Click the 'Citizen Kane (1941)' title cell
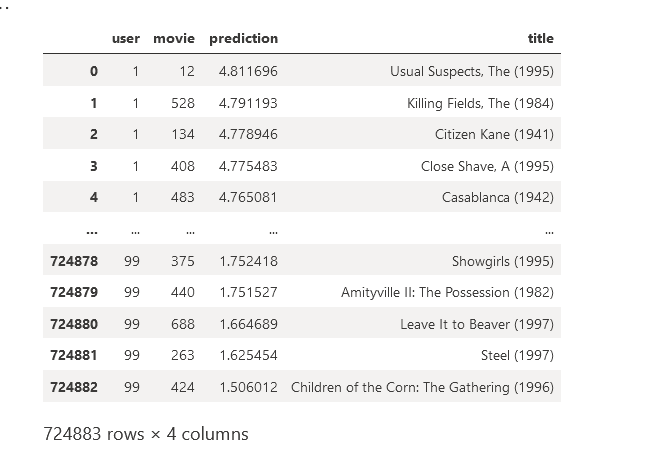Screen dimensions: 649x464 tap(494, 135)
